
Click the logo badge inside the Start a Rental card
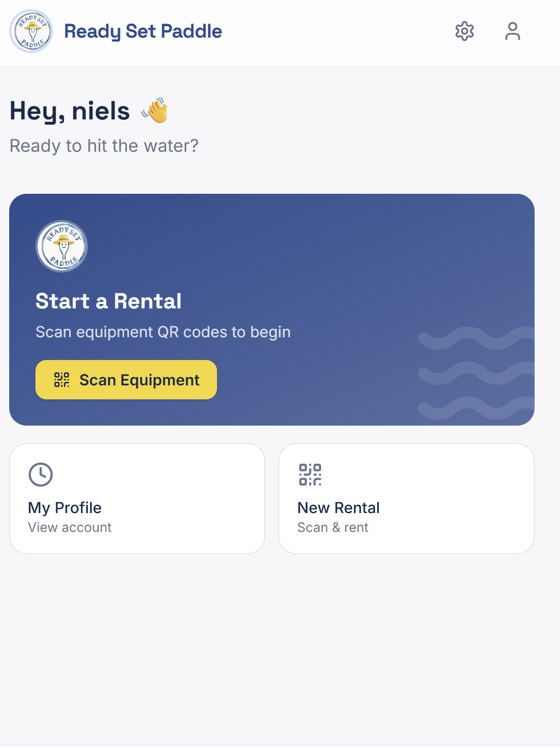tap(62, 246)
